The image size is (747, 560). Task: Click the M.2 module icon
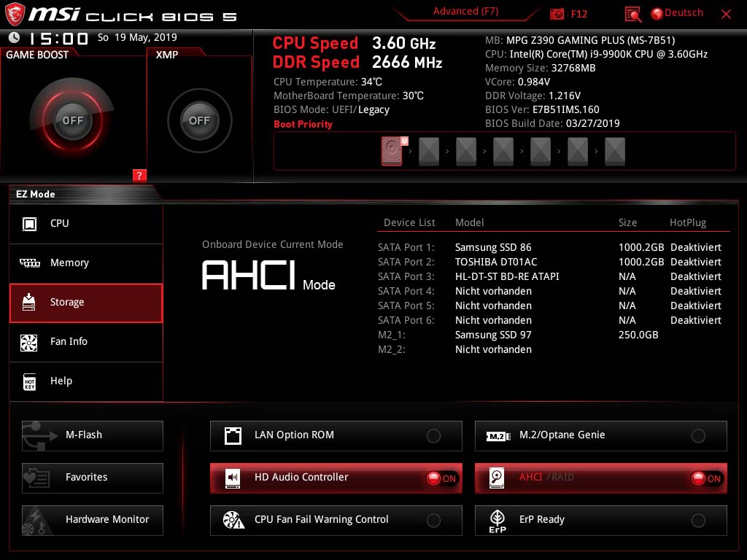click(498, 436)
